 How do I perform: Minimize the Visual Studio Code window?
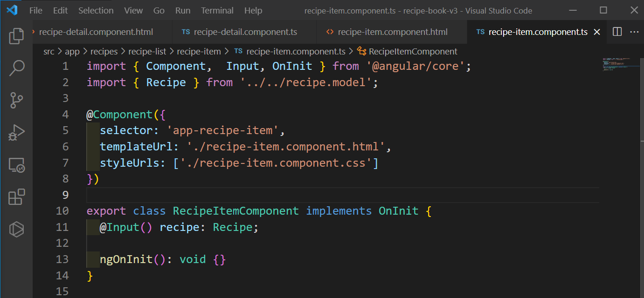[x=573, y=10]
